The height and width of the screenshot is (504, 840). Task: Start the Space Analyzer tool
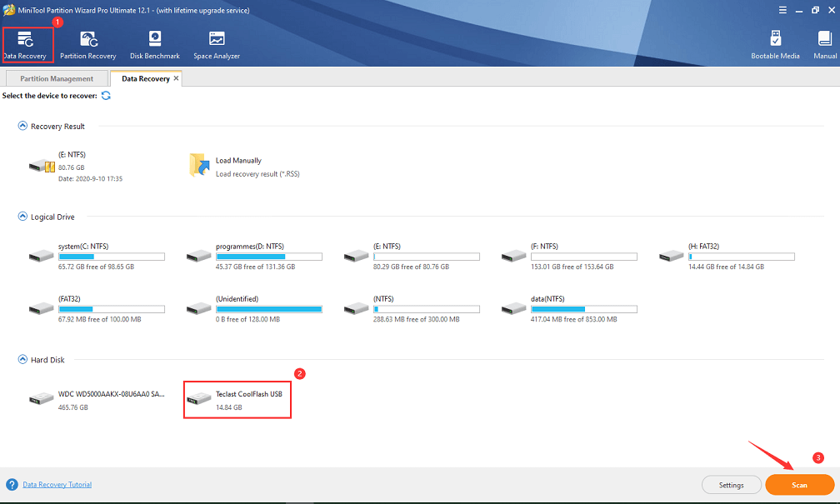217,45
